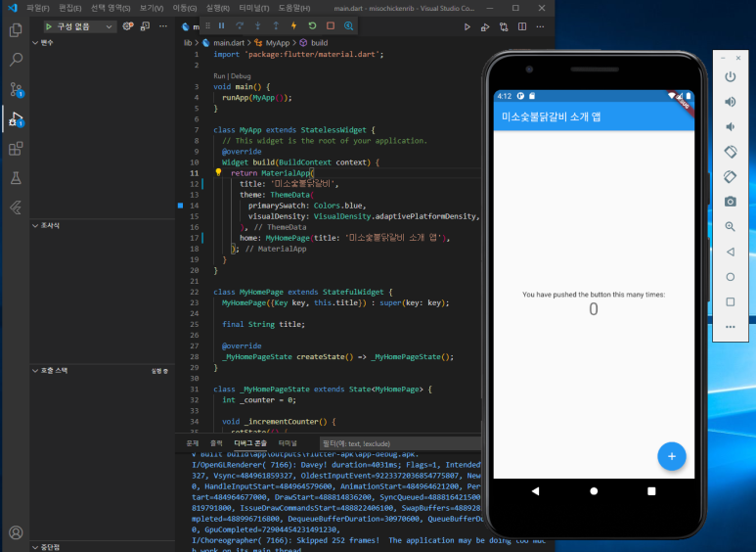This screenshot has width=756, height=552.
Task: Click the blue color swatch on line 14
Action: coord(180,206)
